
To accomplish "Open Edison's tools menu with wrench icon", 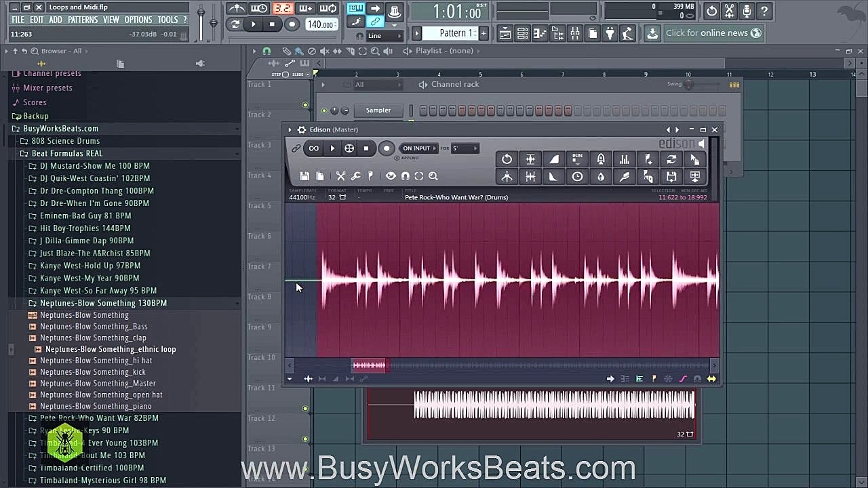I will tap(356, 178).
